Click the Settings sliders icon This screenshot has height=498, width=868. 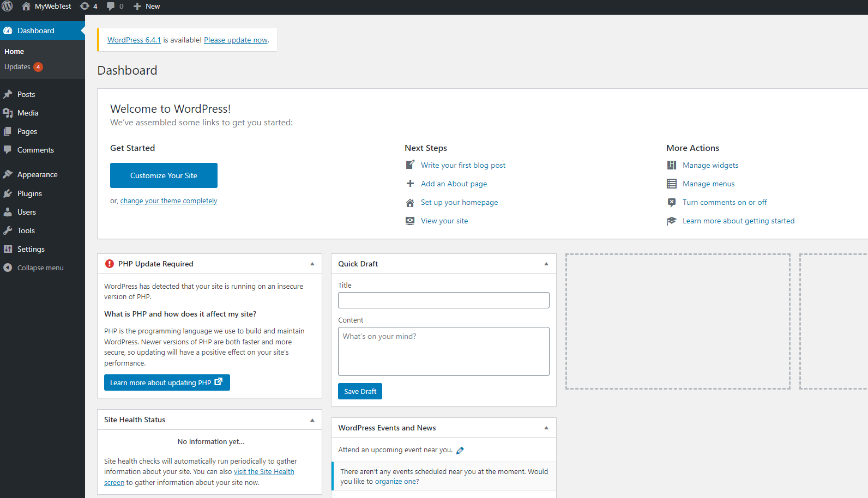(8, 249)
